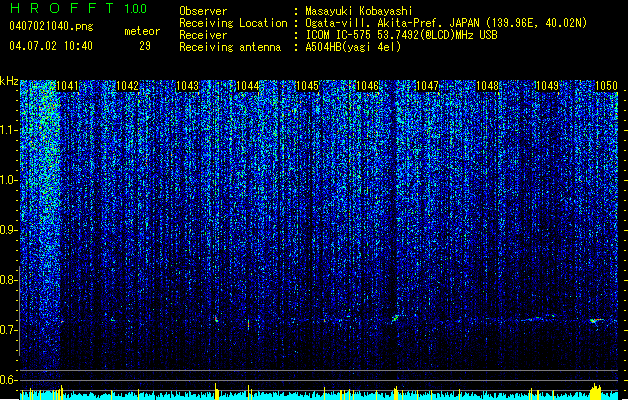Click the 'Receiving Location' field label

click(233, 23)
